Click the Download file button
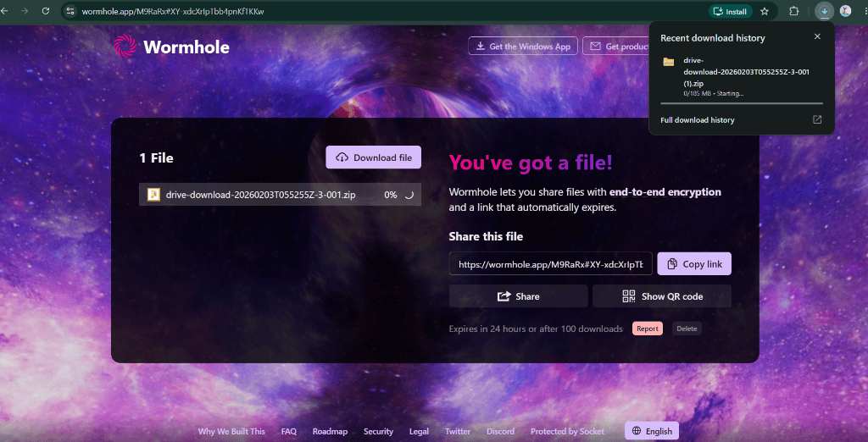Viewport: 868px width, 442px height. click(x=374, y=157)
